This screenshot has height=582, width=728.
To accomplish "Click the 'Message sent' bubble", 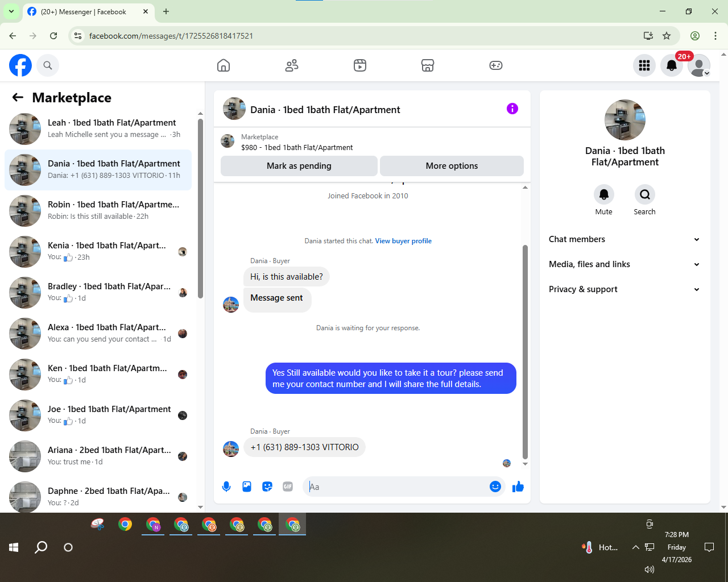I will (277, 300).
